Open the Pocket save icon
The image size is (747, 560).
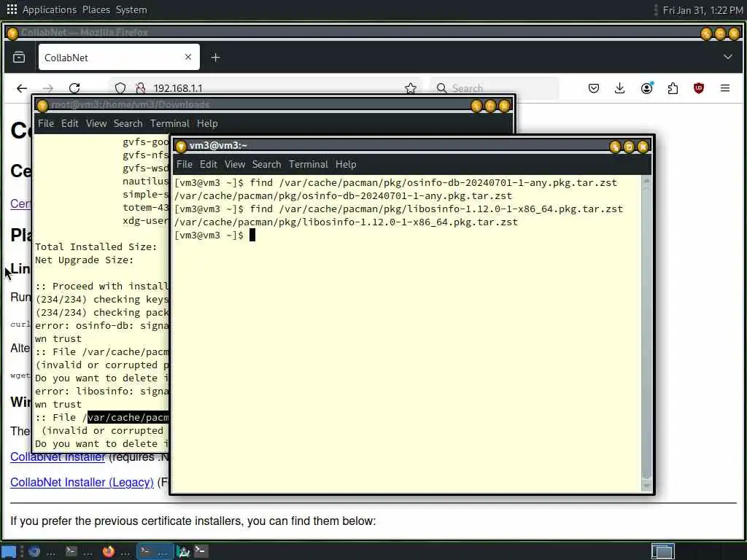pyautogui.click(x=594, y=88)
